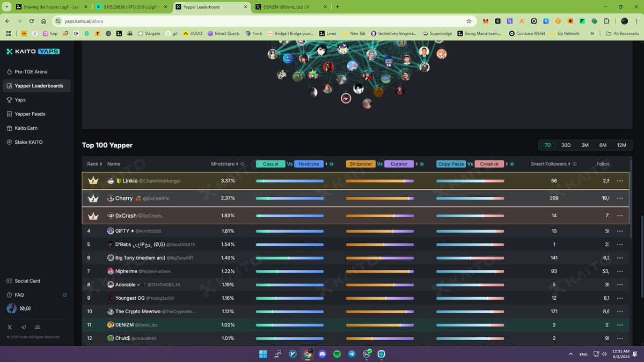Open the Social Card section
The image size is (644, 362).
(23, 280)
